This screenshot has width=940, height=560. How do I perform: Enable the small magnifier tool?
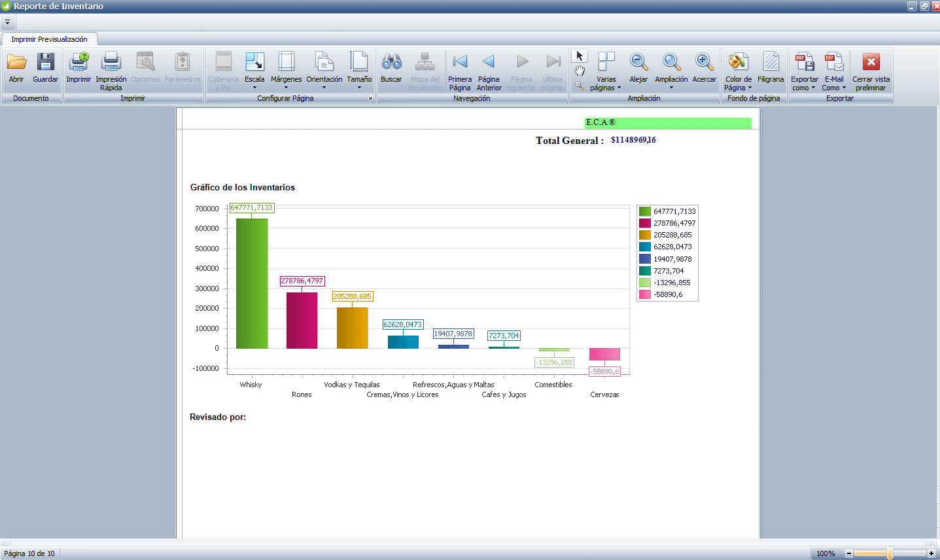tap(580, 86)
